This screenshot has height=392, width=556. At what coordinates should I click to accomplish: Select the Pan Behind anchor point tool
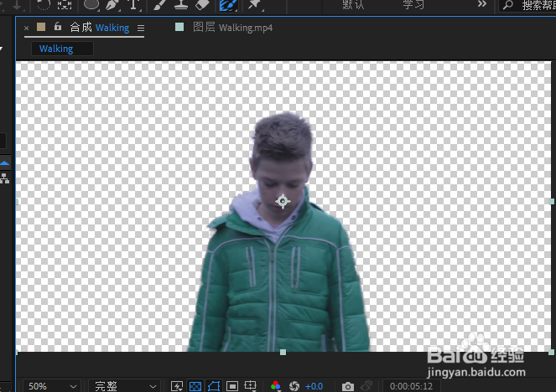tap(65, 4)
